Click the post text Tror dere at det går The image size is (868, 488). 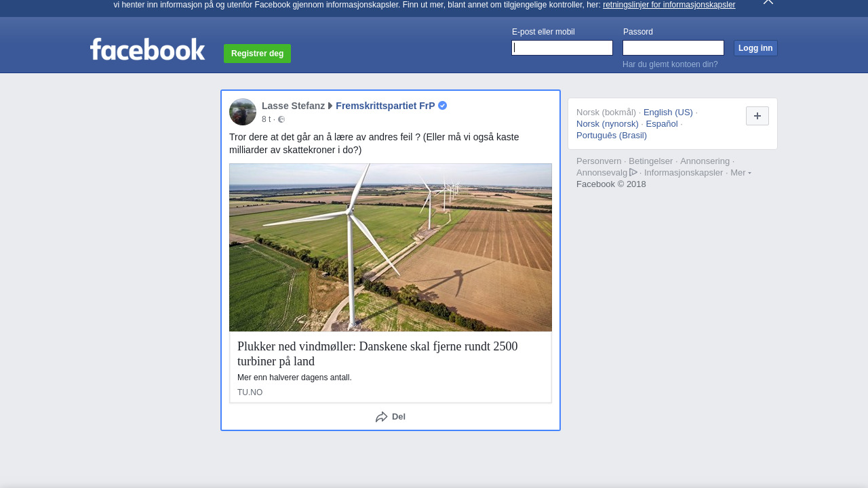[x=374, y=144]
